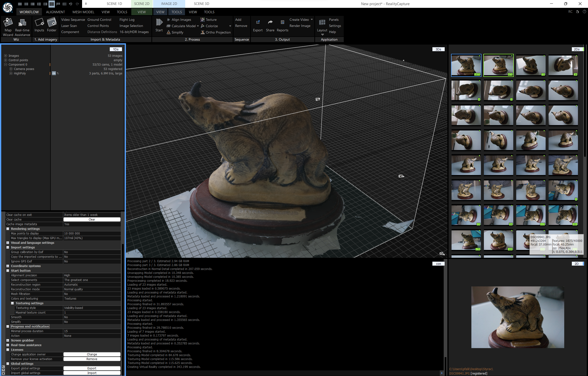Open the Create Video dropdown

[311, 20]
